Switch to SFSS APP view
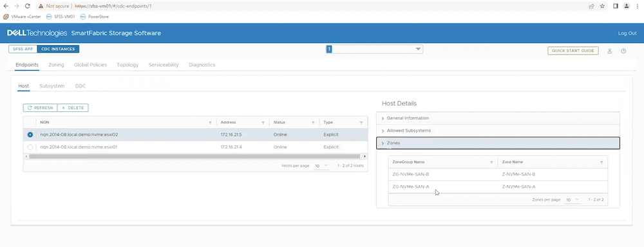 [23, 50]
